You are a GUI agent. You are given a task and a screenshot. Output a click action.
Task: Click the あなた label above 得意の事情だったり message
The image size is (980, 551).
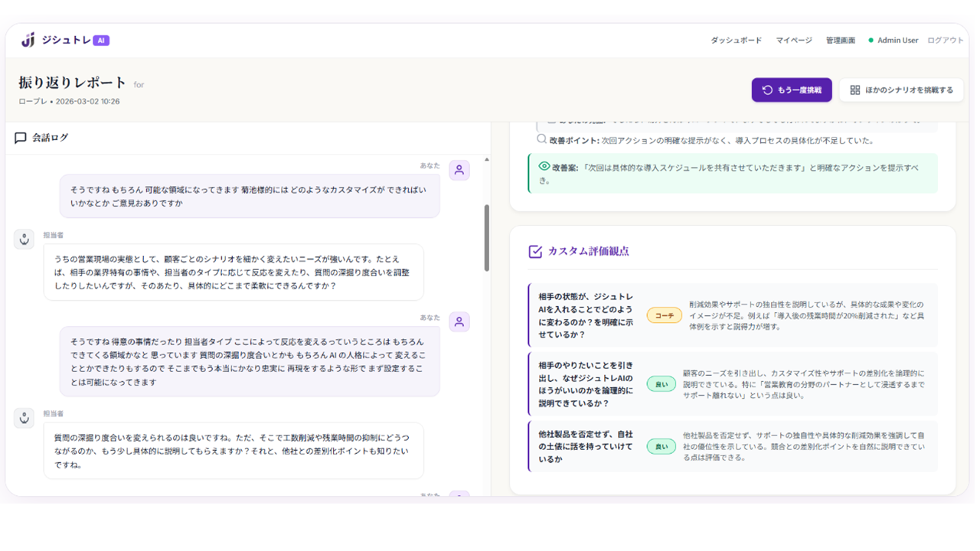point(430,318)
